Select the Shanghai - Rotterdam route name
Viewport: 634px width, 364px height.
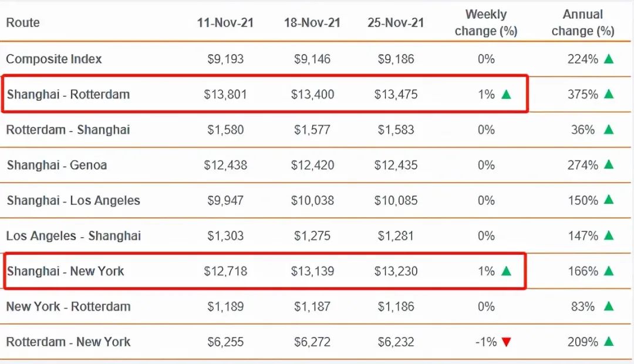coord(68,95)
